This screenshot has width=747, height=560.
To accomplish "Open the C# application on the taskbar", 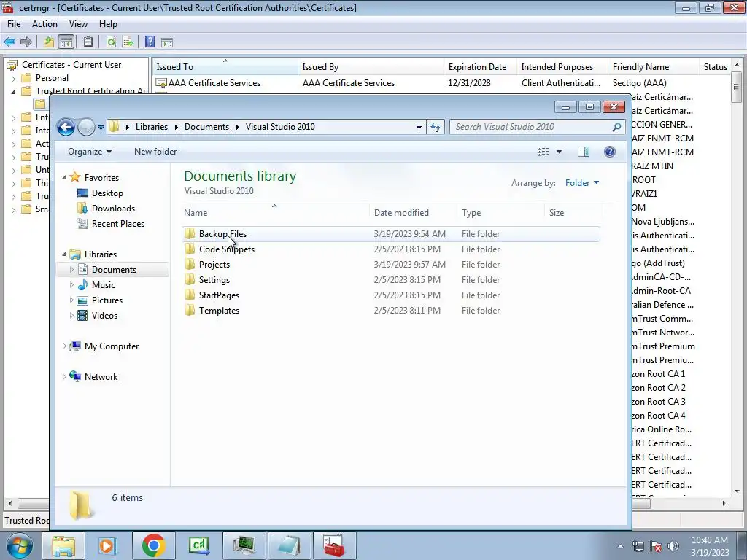I will point(198,545).
